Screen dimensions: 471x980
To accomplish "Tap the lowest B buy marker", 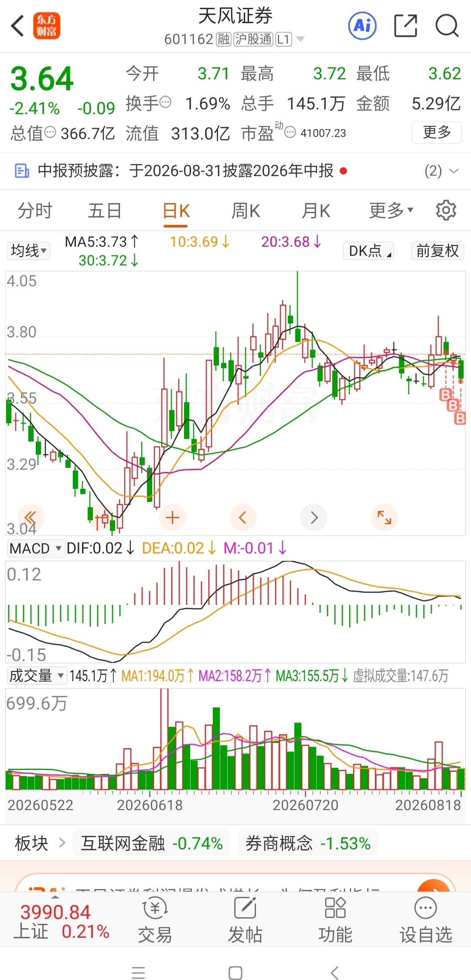I will click(x=460, y=419).
